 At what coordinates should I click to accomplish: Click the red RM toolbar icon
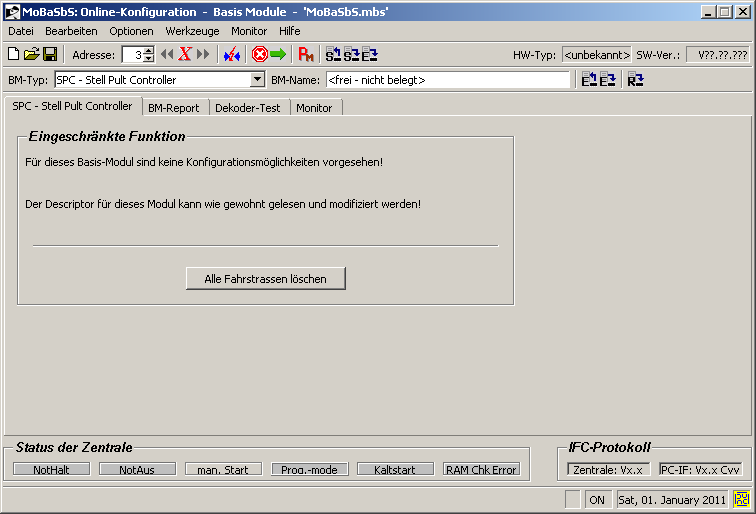coord(307,55)
